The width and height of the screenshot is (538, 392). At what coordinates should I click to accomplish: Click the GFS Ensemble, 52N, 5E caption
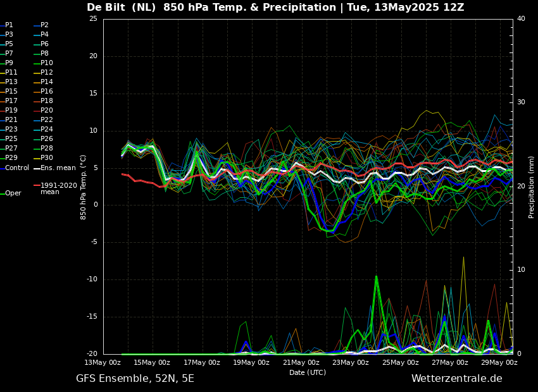click(135, 379)
